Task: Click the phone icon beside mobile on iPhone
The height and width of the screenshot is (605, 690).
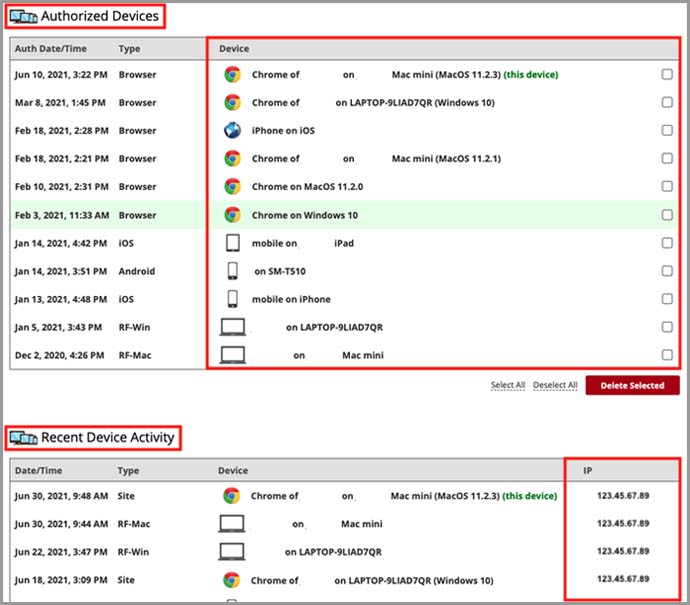Action: pos(232,299)
